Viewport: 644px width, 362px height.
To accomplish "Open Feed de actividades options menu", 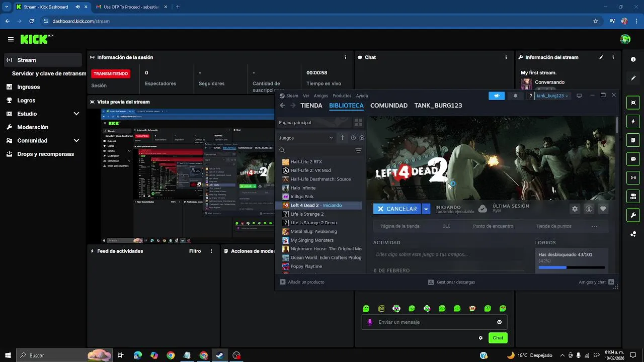I will tap(211, 251).
